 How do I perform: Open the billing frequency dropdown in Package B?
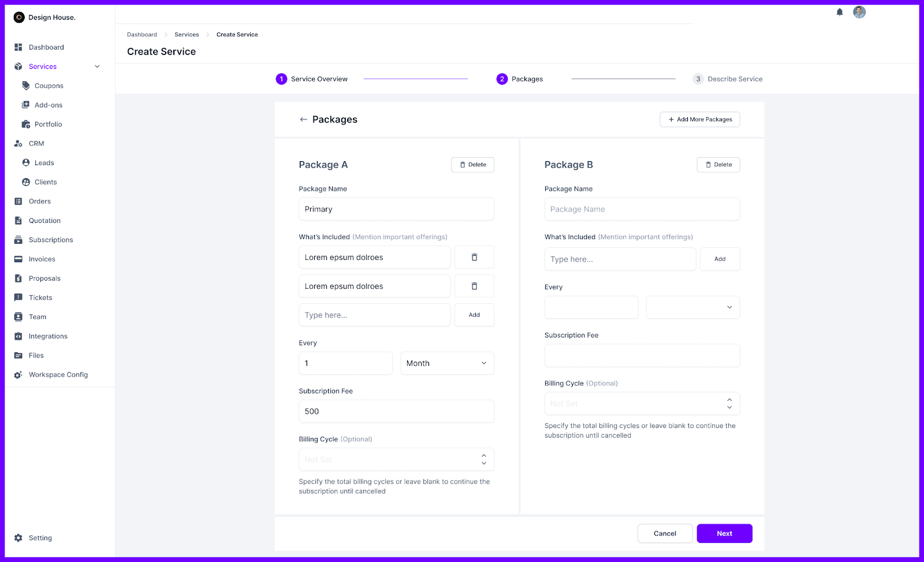[x=692, y=307]
